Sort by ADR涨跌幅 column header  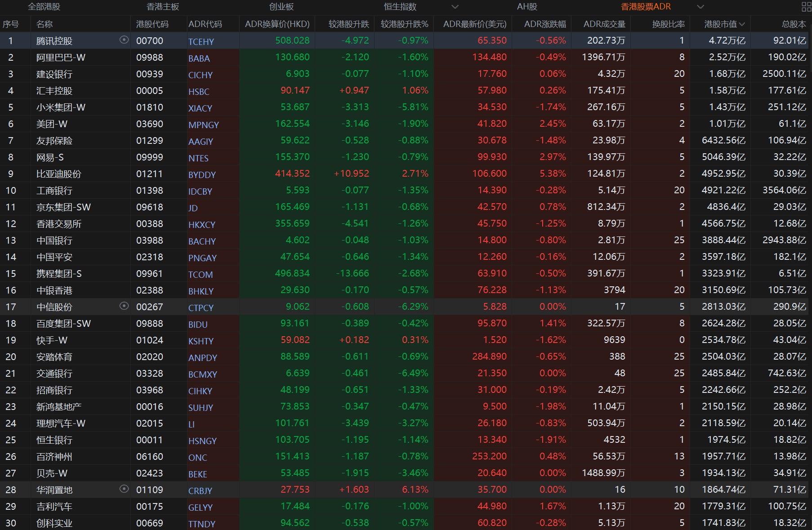(545, 24)
